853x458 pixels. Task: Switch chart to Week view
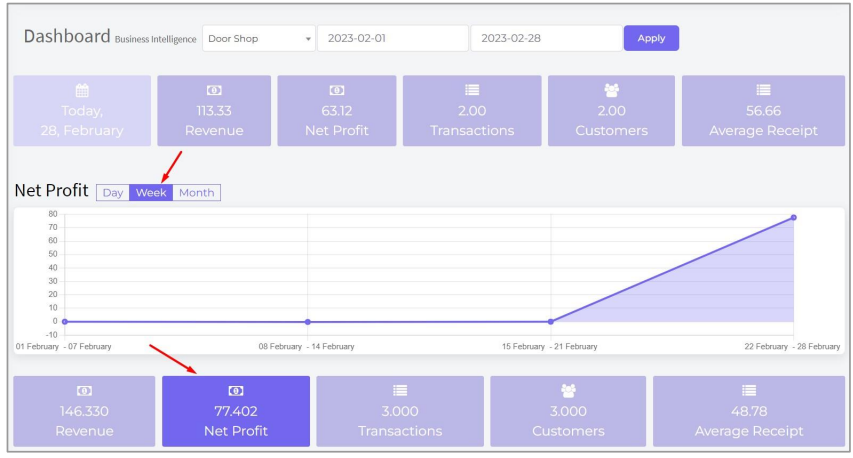[x=151, y=193]
